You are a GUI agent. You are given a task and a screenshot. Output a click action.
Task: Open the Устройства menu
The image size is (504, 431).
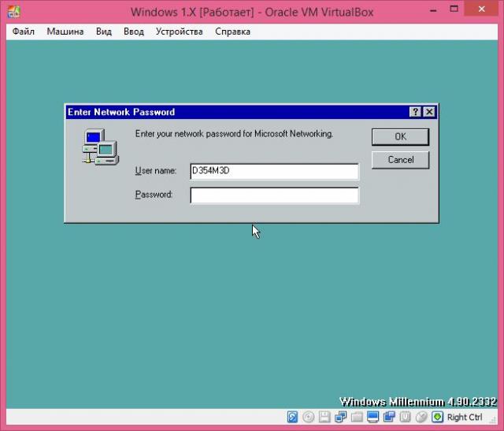point(180,32)
